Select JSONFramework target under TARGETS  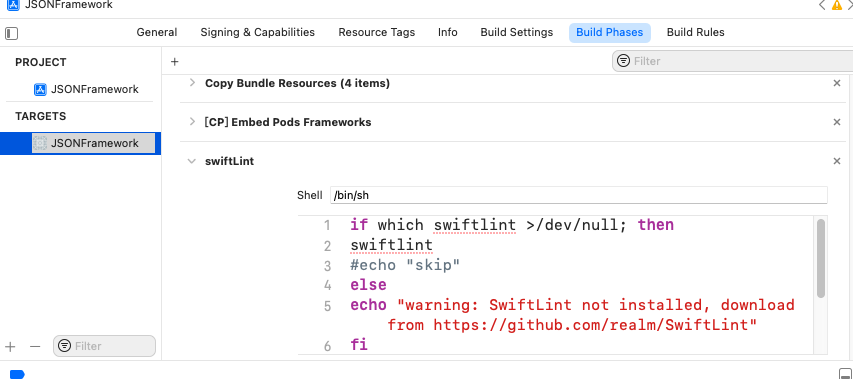[x=94, y=144]
